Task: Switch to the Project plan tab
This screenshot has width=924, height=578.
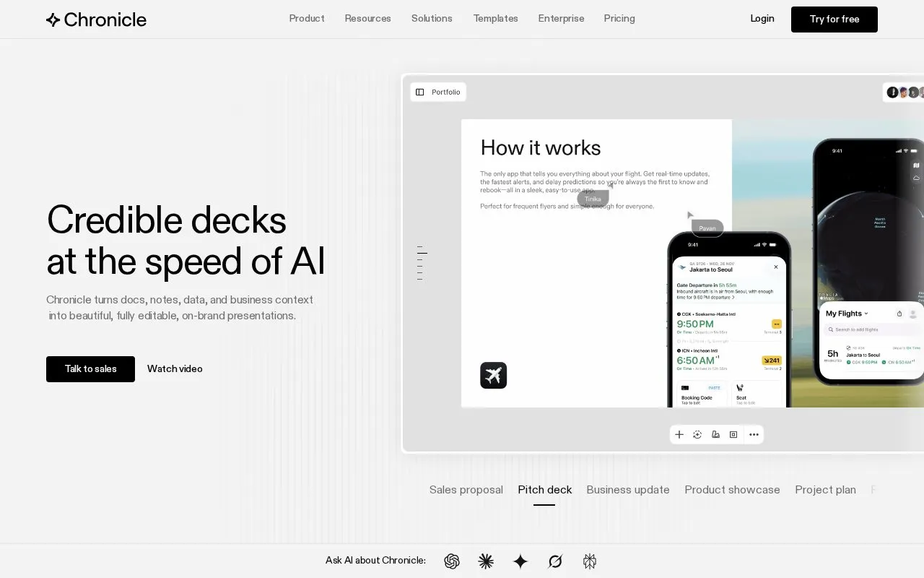Action: (825, 490)
